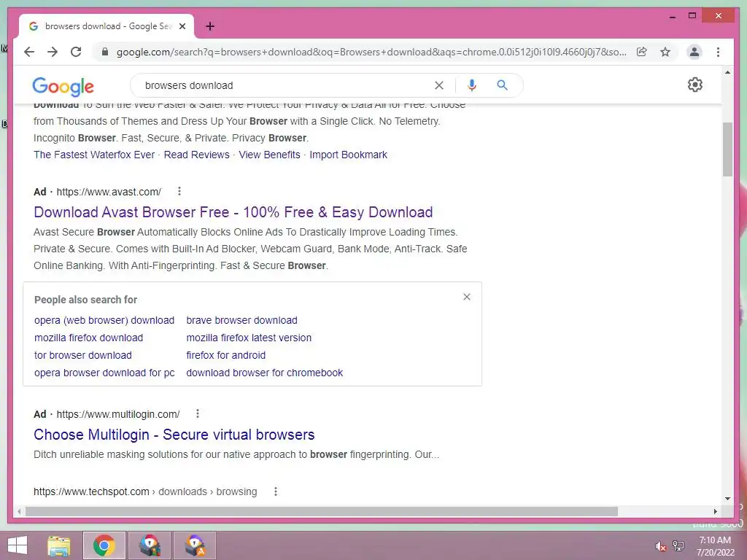Search 'firefox for android' suggestion
This screenshot has height=560, width=747.
pyautogui.click(x=226, y=355)
